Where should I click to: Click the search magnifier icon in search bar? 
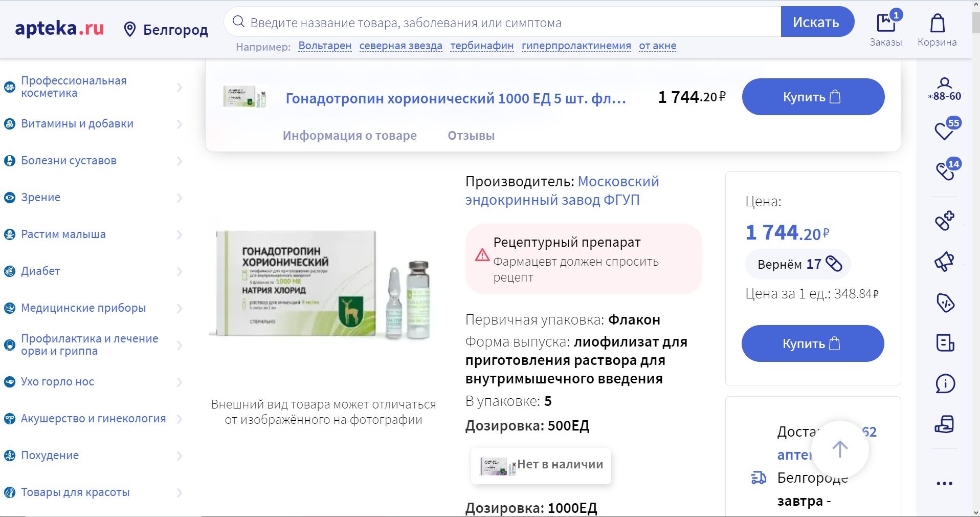(238, 22)
